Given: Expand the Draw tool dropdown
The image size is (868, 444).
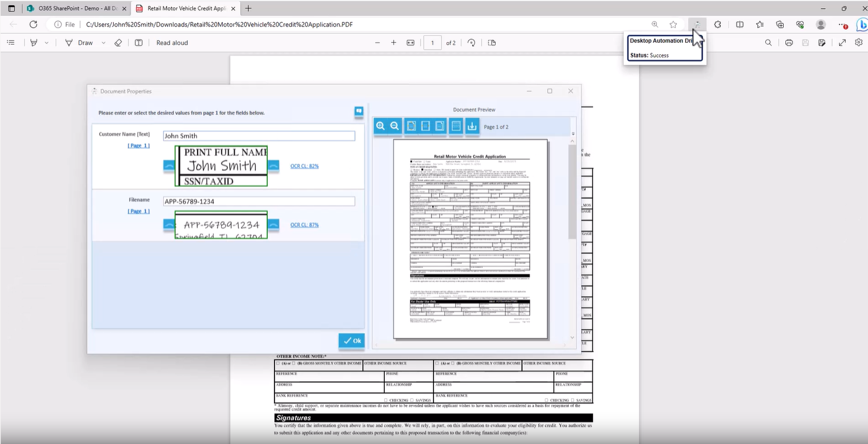Looking at the screenshot, I should point(103,42).
